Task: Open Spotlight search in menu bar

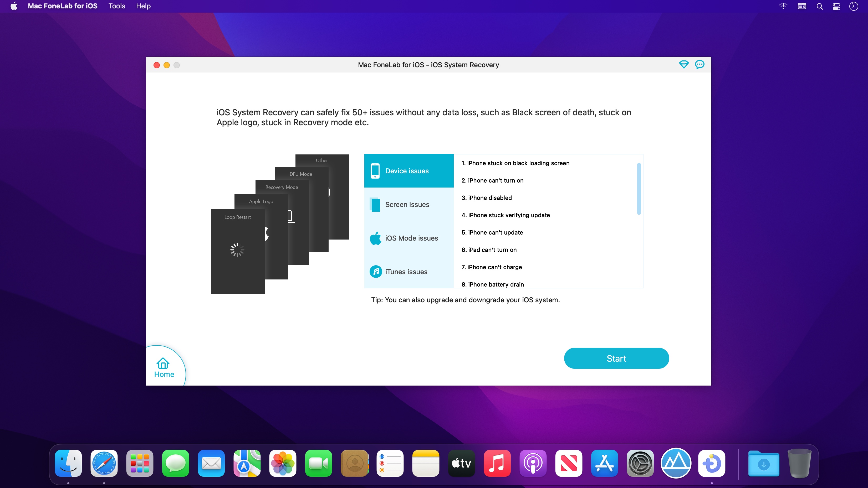Action: click(819, 6)
